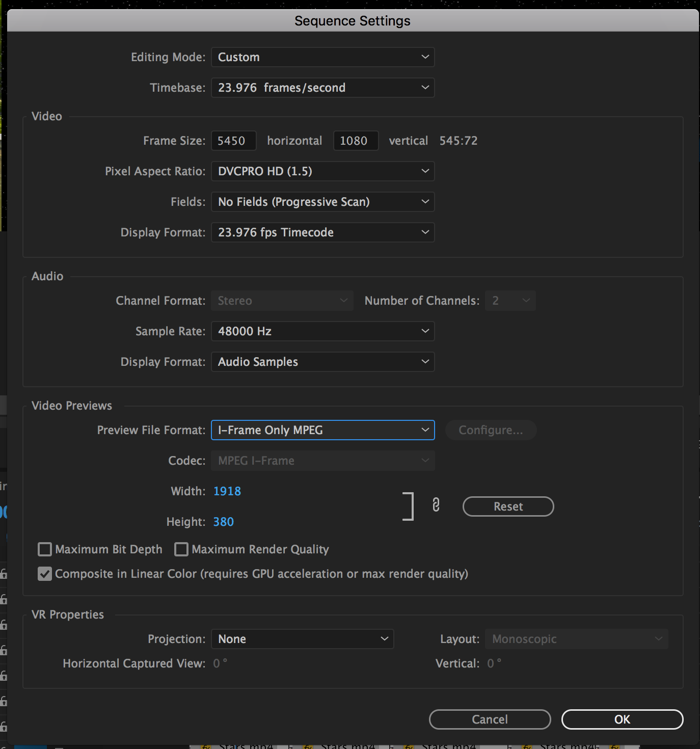Click the Monoscopic Layout dropdown
The image size is (700, 749).
577,639
